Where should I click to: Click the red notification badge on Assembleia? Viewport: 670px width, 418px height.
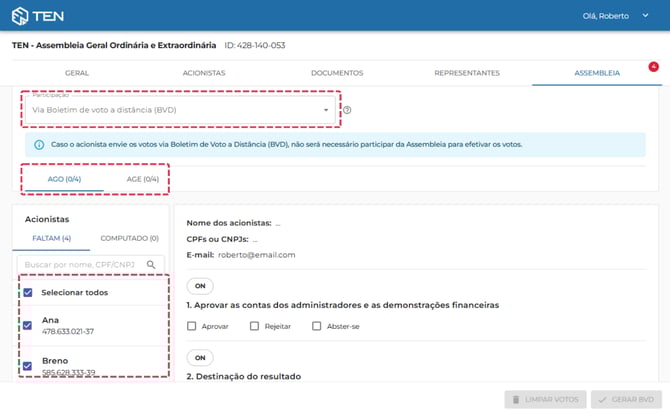[653, 67]
